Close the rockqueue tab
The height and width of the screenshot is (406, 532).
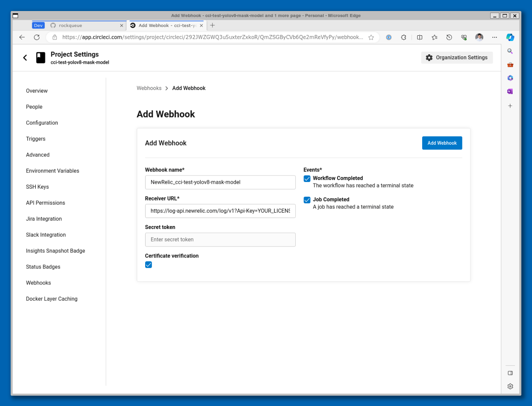pos(122,25)
